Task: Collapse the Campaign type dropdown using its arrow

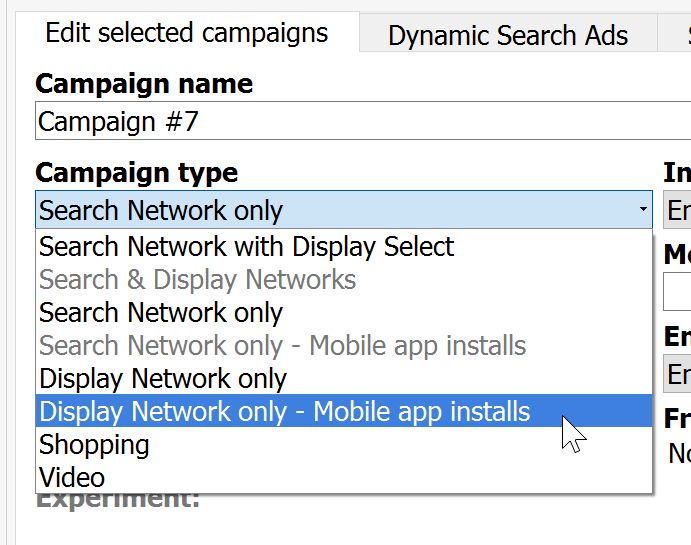Action: 642,210
